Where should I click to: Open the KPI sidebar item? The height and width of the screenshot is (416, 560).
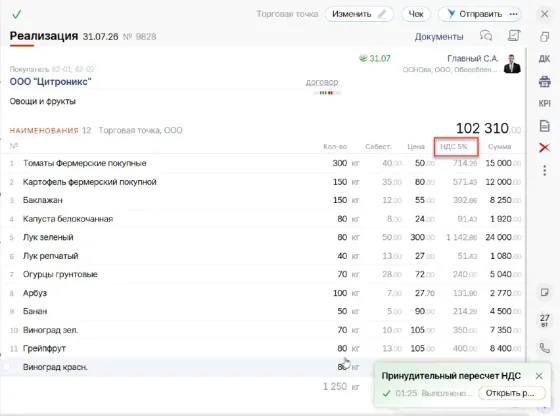click(545, 104)
